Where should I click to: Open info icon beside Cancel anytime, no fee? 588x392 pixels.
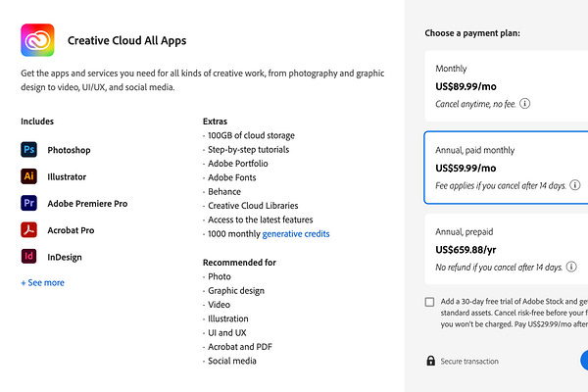tap(525, 104)
